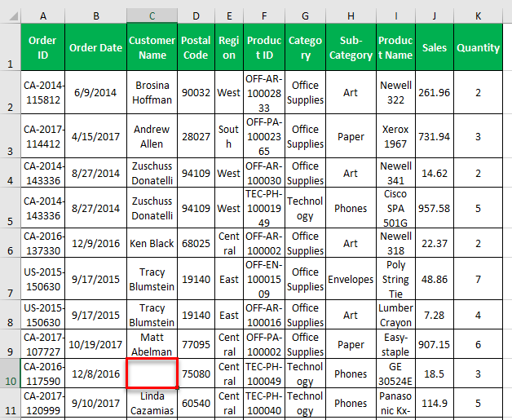Select column K header
The image size is (512, 420).
[478, 15]
